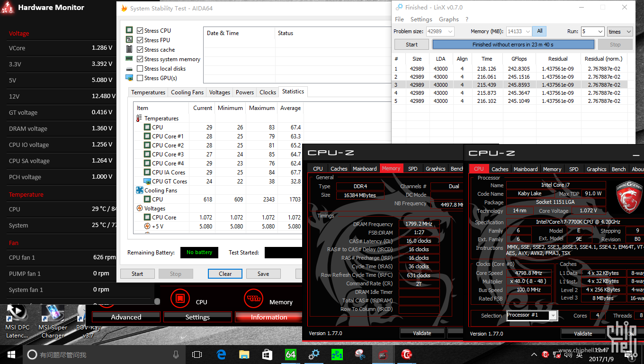Open Caches tab in right CPU-Z window
The image size is (644, 364).
tap(500, 169)
